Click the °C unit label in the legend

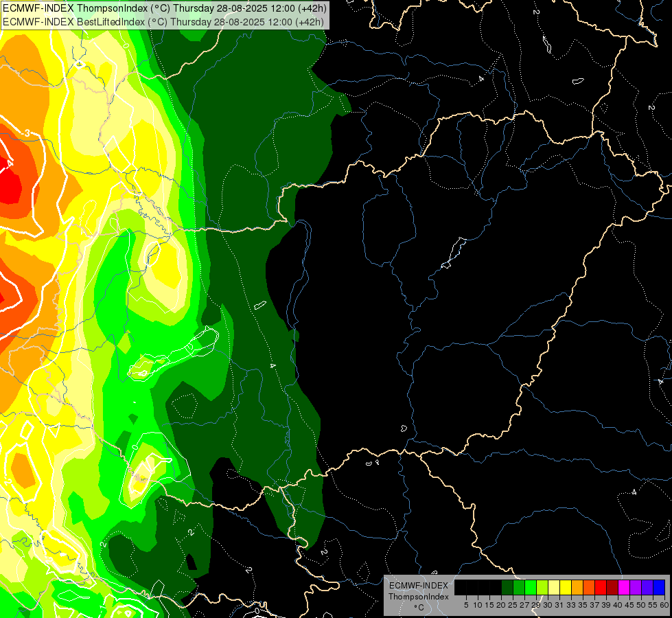tap(419, 607)
